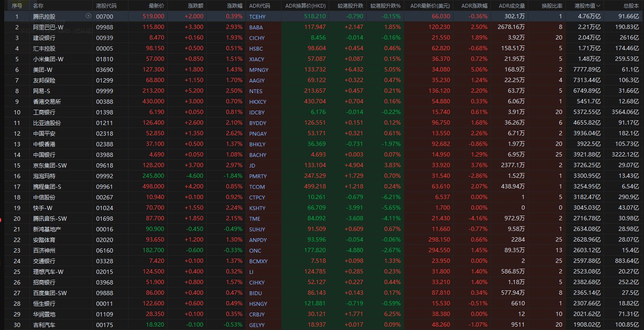Viewport: 644px width, 330px height.
Task: Click the 较港股升跌% column header
Action: coord(386,6)
